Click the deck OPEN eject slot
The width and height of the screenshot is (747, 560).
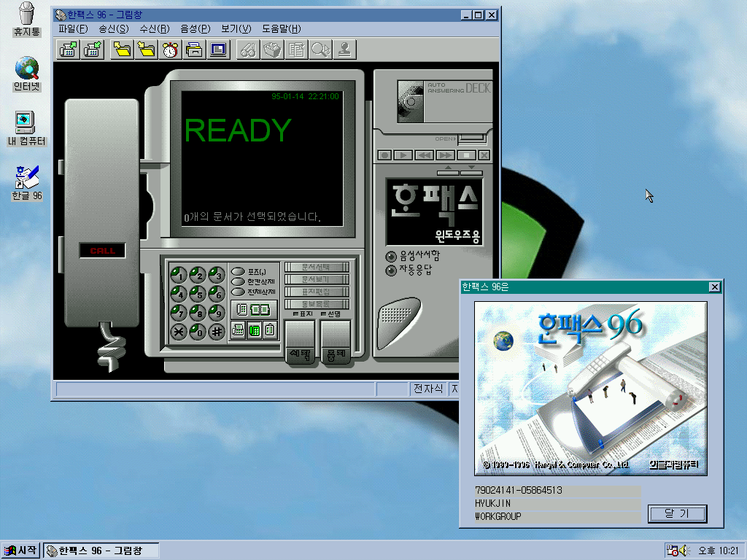(x=472, y=139)
